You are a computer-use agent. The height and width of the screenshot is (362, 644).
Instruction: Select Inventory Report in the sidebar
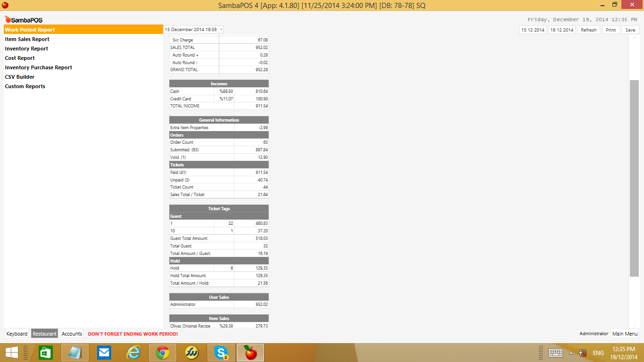pos(26,49)
